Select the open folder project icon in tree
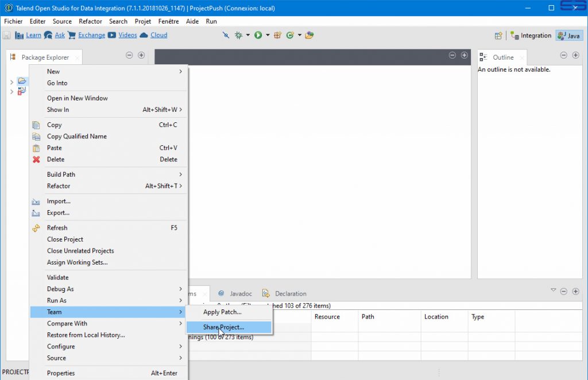 [x=22, y=81]
